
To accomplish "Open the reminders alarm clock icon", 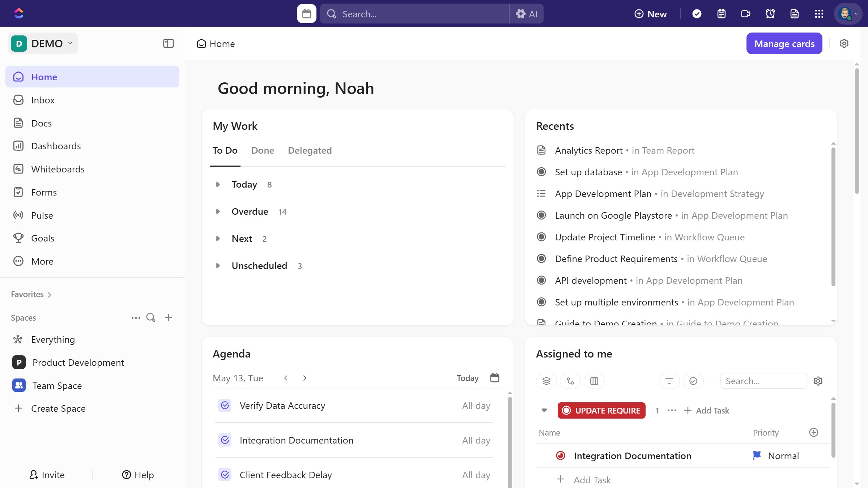I will coord(770,14).
